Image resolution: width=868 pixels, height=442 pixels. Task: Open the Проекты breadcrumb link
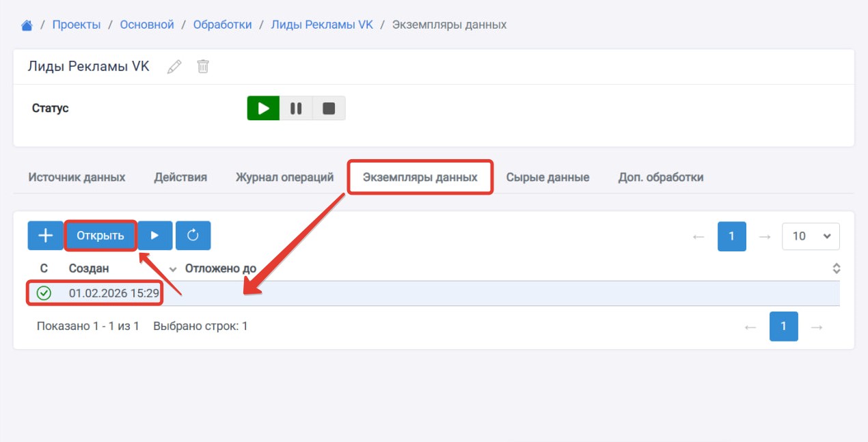point(77,25)
